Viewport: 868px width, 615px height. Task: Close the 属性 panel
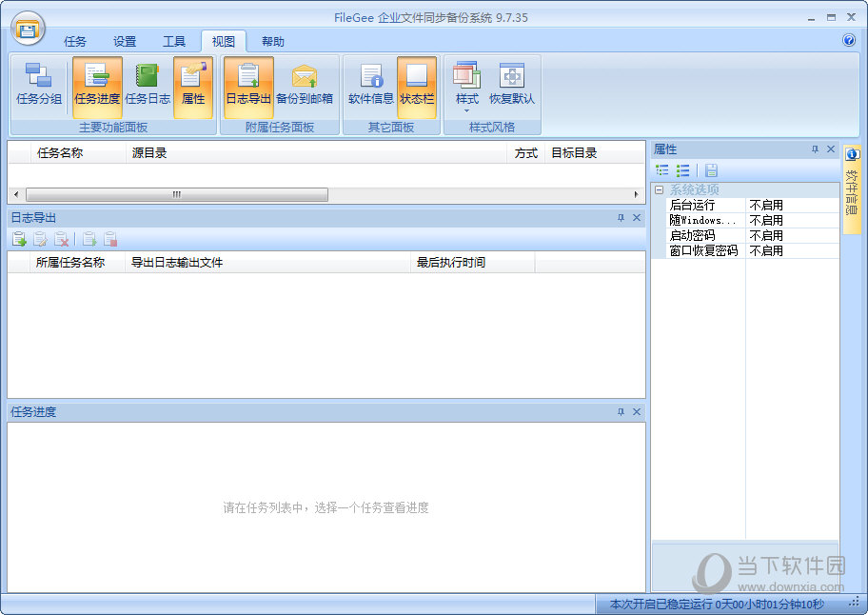830,149
